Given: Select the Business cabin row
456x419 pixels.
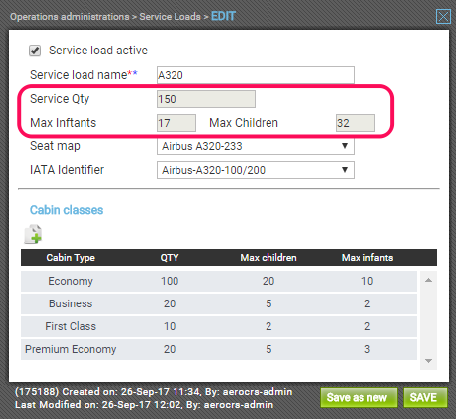Looking at the screenshot, I should pyautogui.click(x=219, y=304).
